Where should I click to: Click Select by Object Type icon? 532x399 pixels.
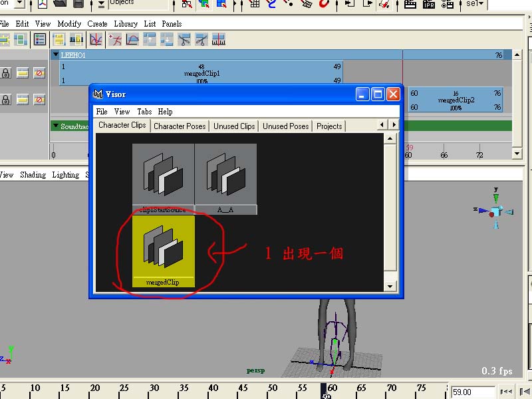204,4
